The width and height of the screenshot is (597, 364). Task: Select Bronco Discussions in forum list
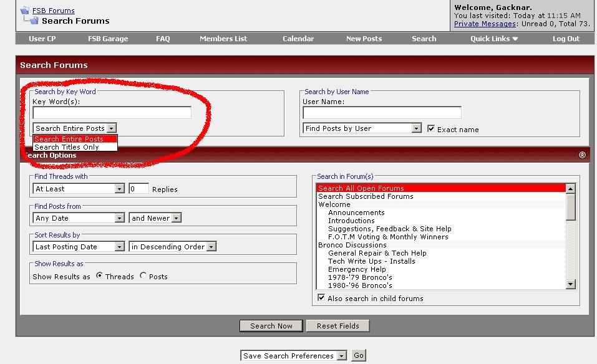pos(441,245)
